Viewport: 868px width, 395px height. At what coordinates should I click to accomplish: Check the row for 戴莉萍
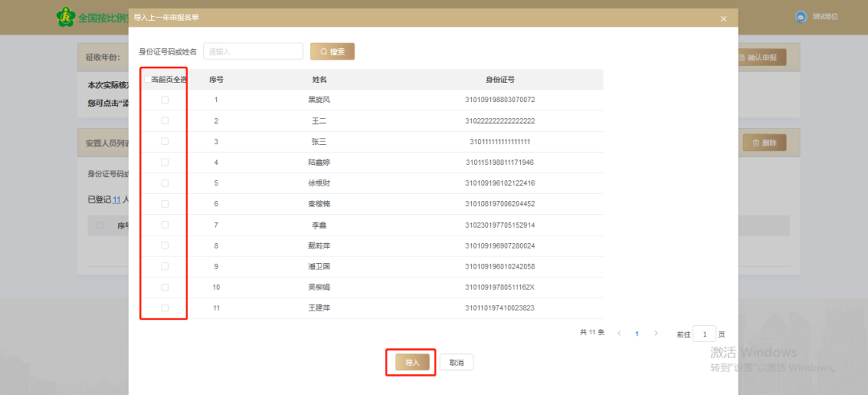pos(165,245)
